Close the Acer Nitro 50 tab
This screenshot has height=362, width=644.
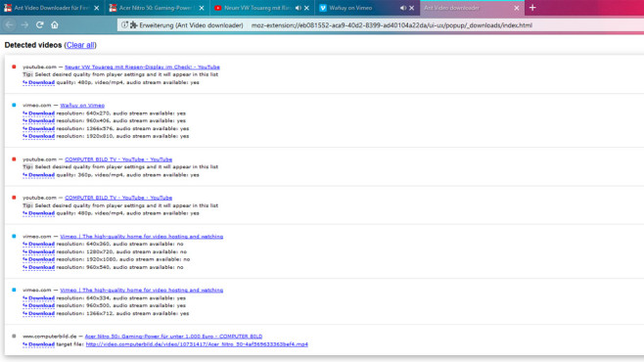tap(202, 8)
